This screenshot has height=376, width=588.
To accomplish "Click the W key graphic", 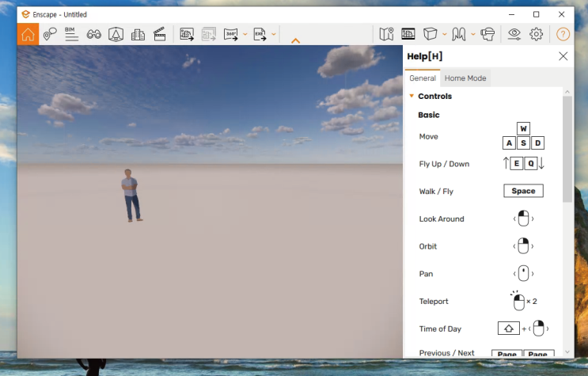I will pyautogui.click(x=523, y=129).
